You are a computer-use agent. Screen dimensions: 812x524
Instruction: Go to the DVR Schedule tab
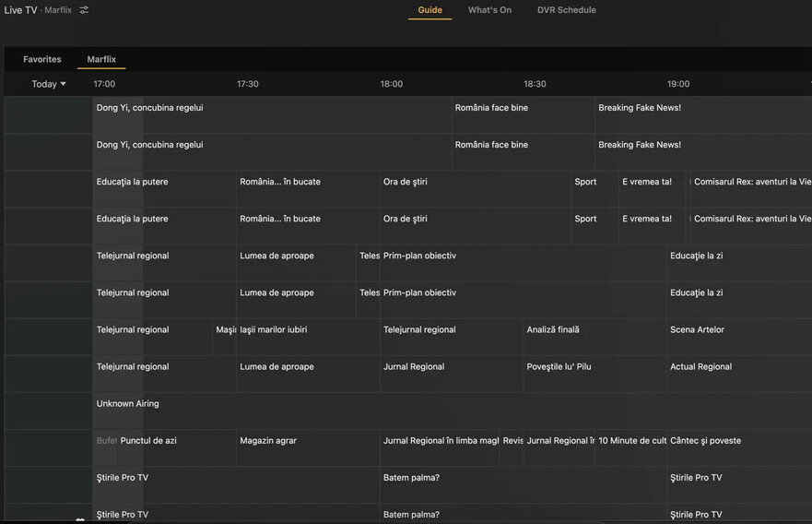(567, 10)
